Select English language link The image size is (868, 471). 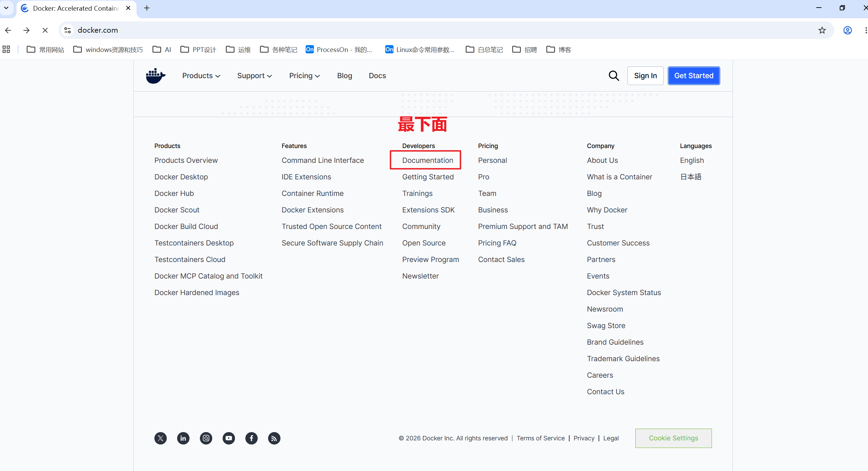692,160
